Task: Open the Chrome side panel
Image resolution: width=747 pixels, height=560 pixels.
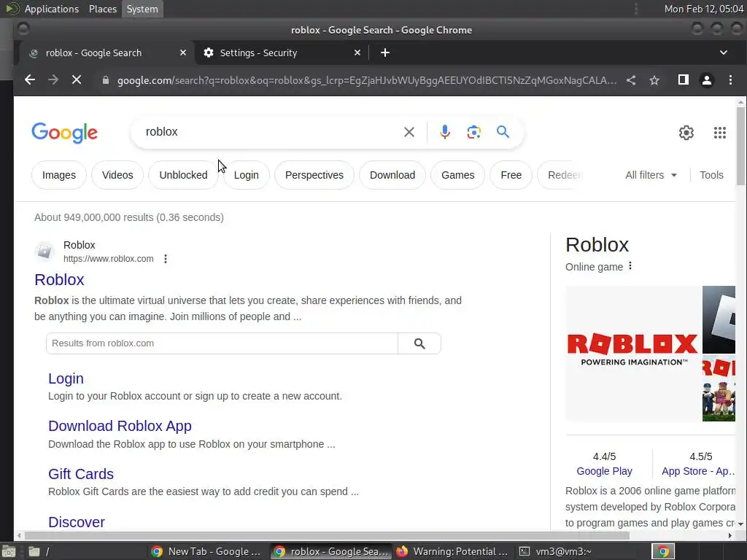Action: [683, 80]
